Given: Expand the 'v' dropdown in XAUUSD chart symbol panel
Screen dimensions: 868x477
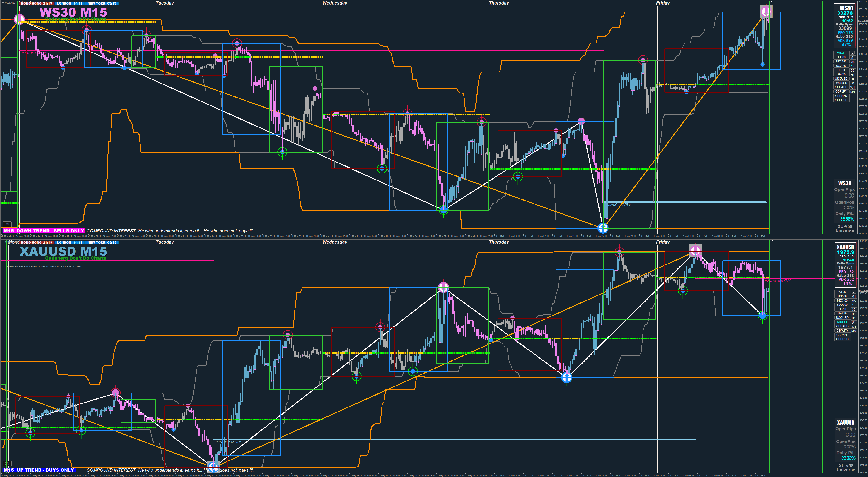Looking at the screenshot, I should click(x=853, y=292).
